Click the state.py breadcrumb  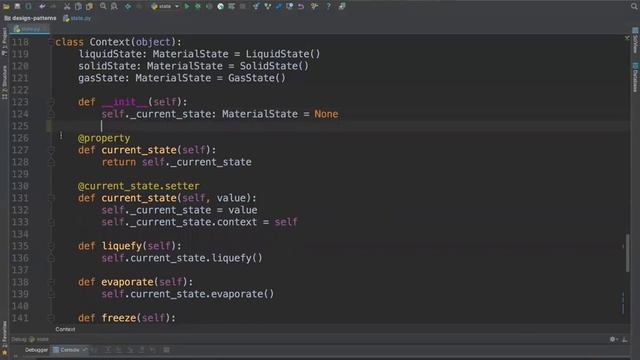click(78, 18)
